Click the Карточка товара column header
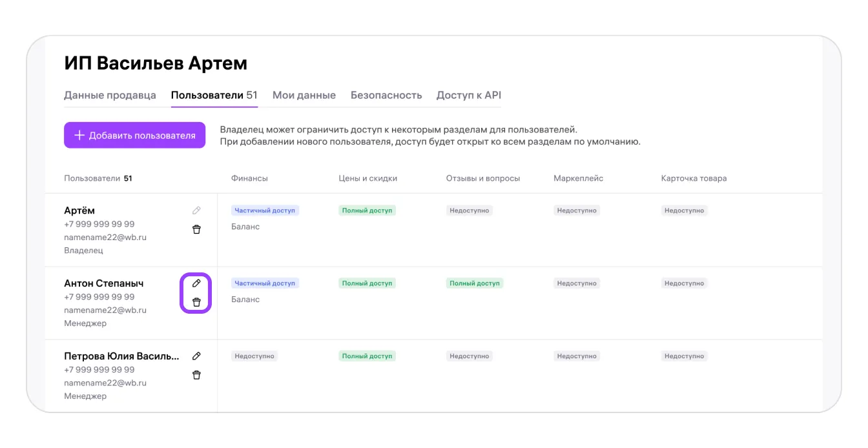The width and height of the screenshot is (868, 448). point(694,178)
